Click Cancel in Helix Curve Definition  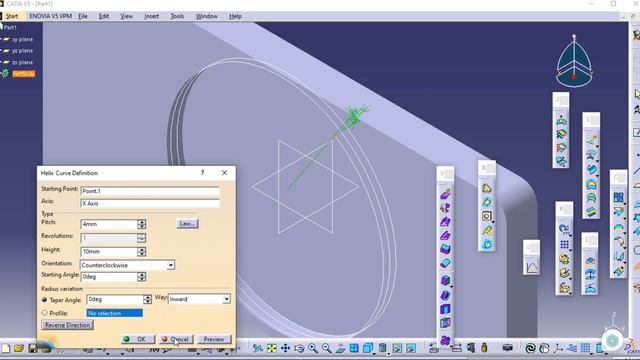176,339
